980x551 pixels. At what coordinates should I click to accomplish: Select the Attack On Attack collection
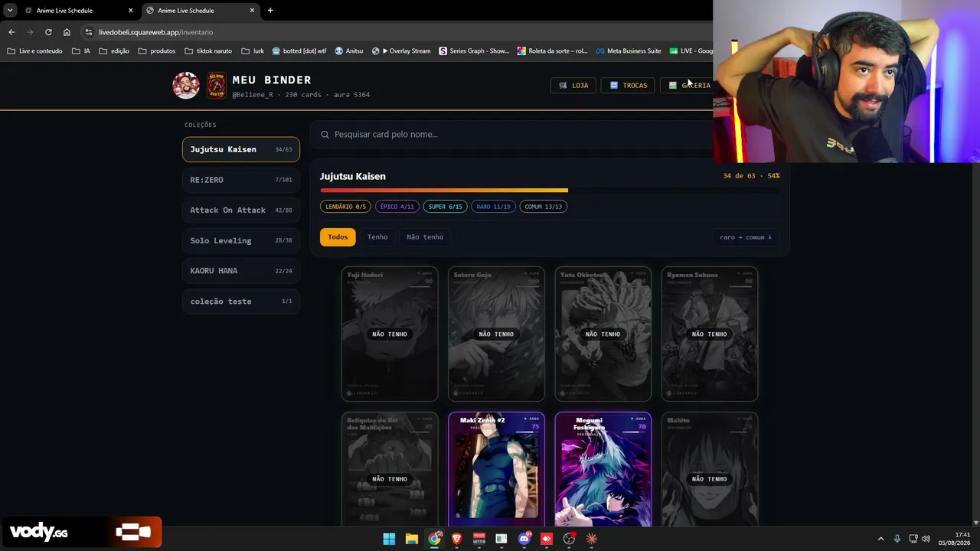pos(241,210)
